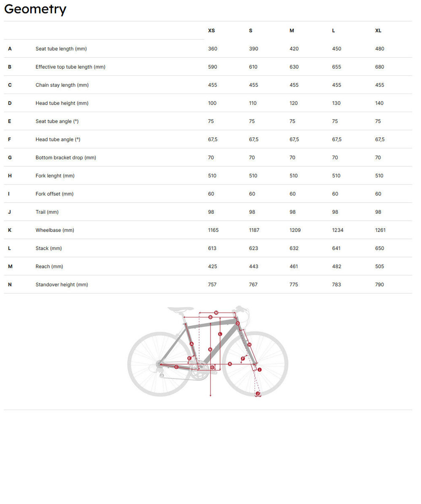
Task: Click the J trail marker near front wheel
Action: [x=258, y=394]
